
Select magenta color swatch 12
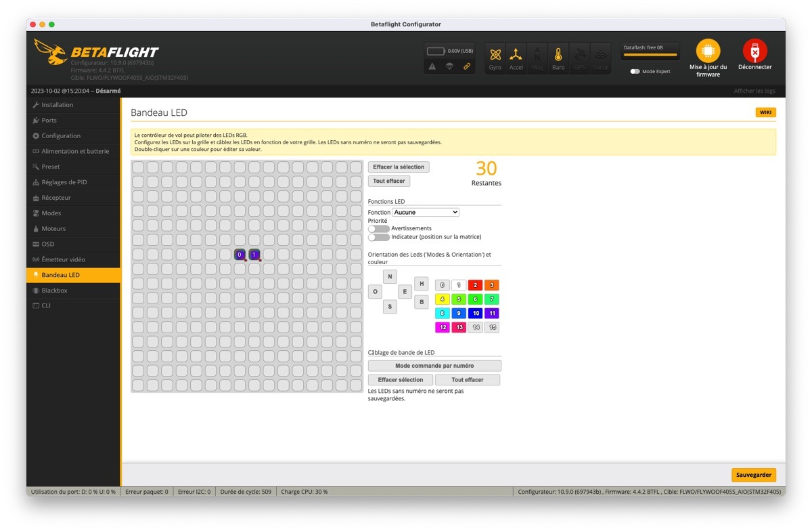coord(442,327)
